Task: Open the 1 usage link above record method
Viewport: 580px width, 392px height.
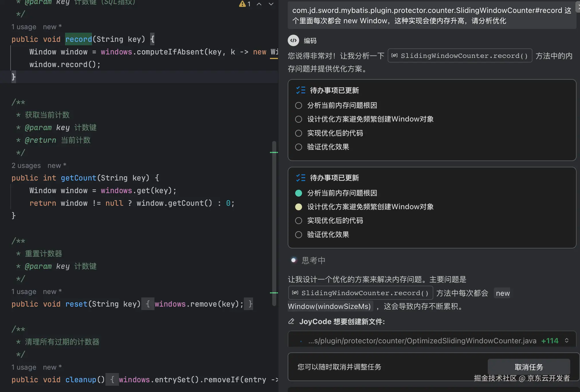Action: tap(24, 27)
